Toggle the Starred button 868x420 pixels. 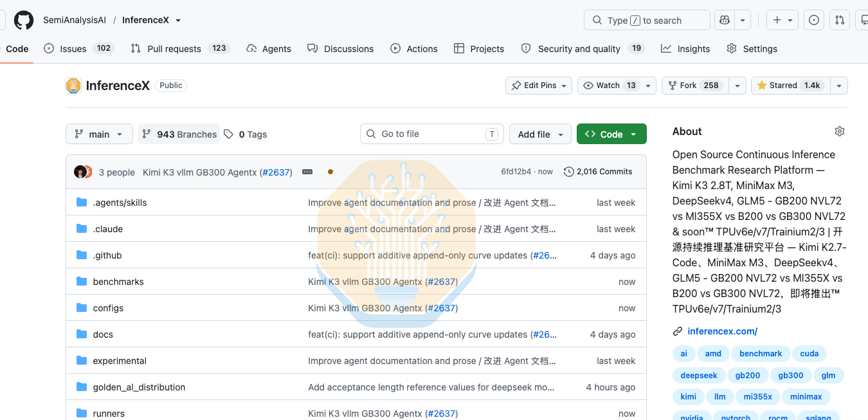click(x=790, y=86)
